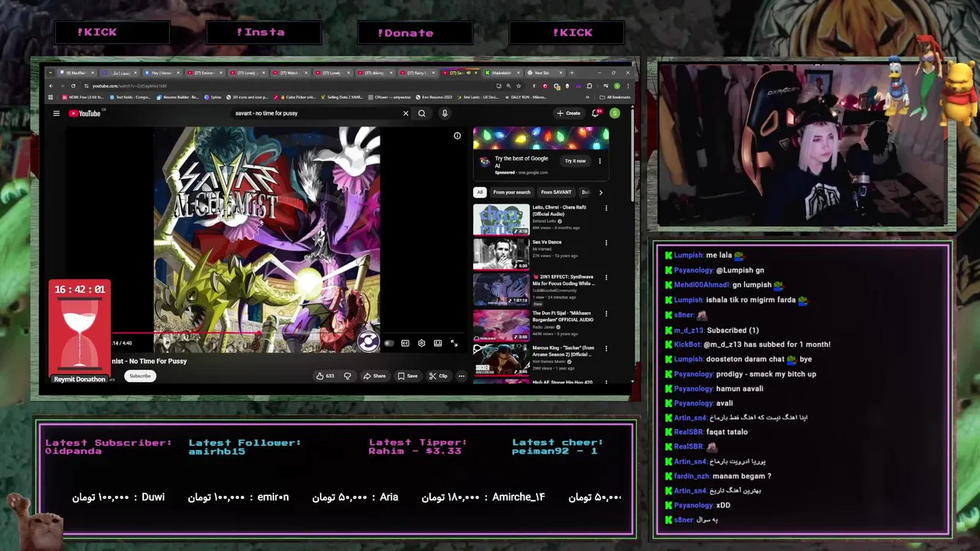This screenshot has height=551, width=980.
Task: Share the video with the Share button
Action: tap(374, 376)
